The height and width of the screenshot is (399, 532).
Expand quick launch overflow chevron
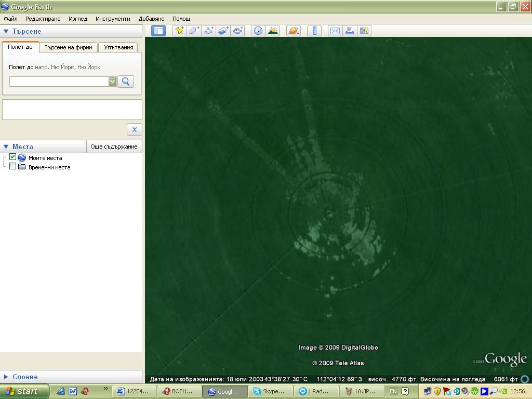105,388
